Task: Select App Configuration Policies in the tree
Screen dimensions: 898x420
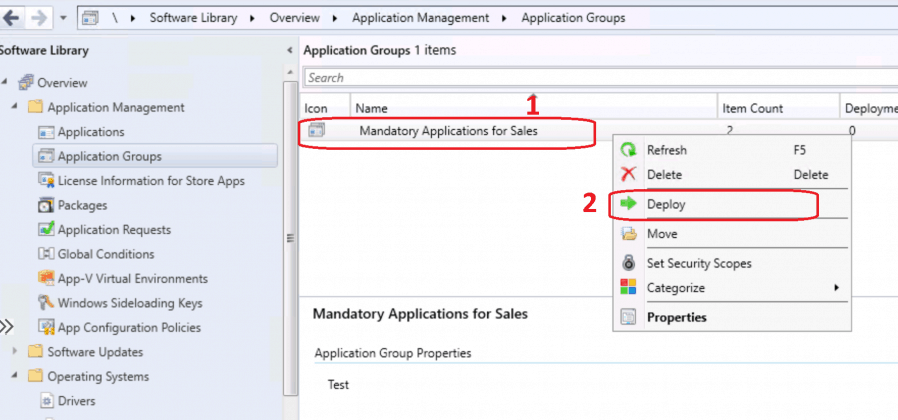Action: click(x=129, y=328)
